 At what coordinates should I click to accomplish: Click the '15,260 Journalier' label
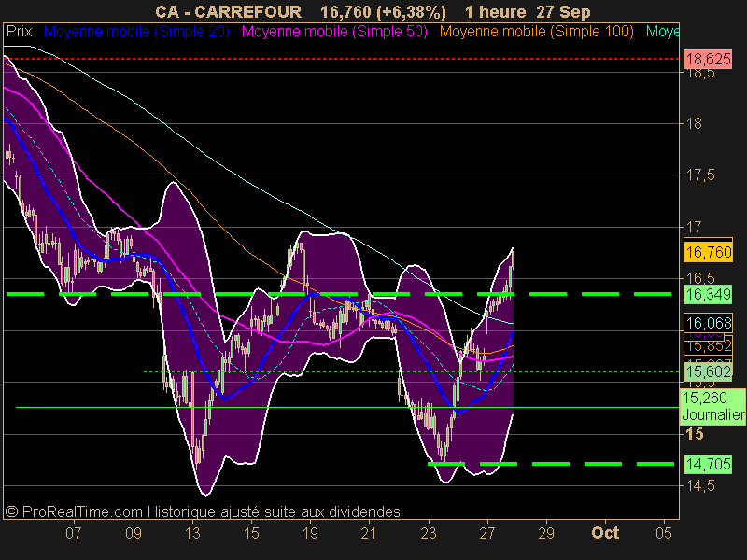712,406
